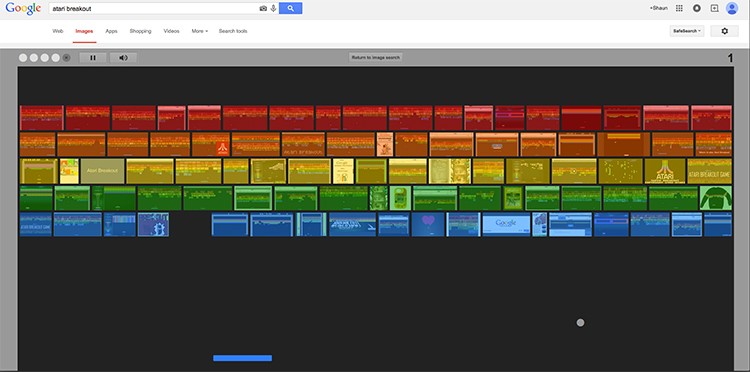The height and width of the screenshot is (372, 750).
Task: Click the atari breakout search field
Action: (x=153, y=9)
